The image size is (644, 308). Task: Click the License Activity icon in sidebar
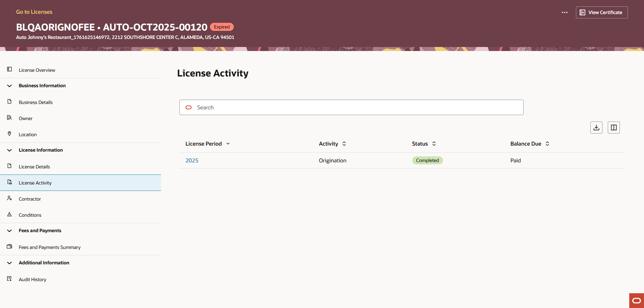[9, 182]
